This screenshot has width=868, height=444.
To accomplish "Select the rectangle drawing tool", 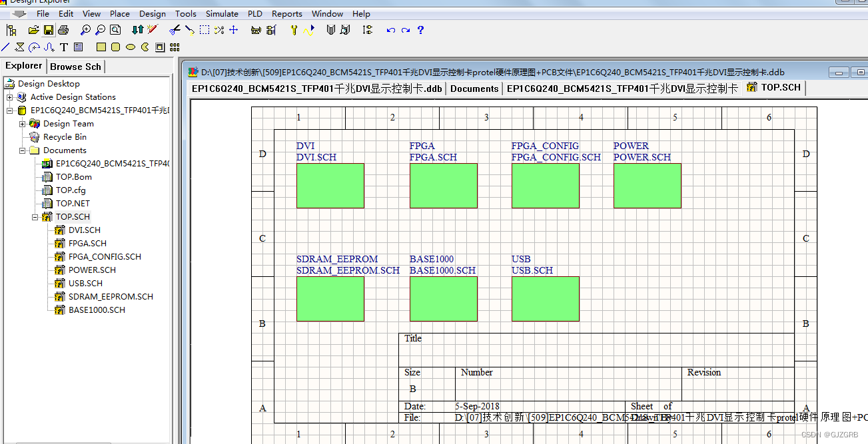I will tap(101, 47).
